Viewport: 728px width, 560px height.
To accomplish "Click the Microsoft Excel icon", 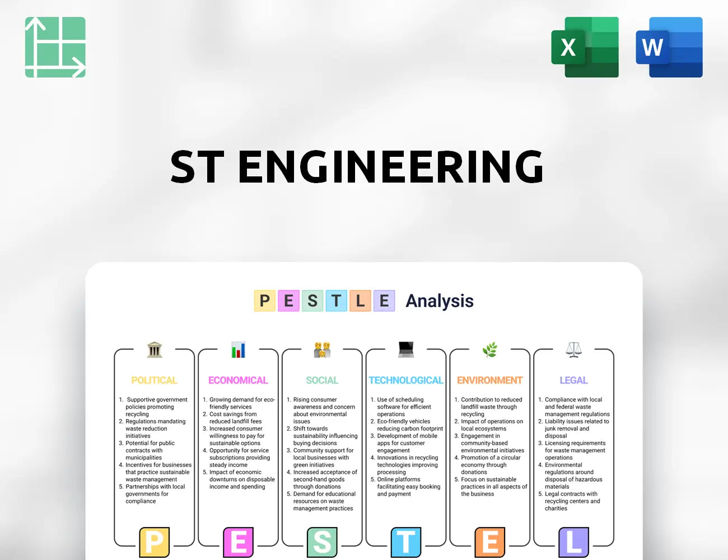I will [x=585, y=47].
